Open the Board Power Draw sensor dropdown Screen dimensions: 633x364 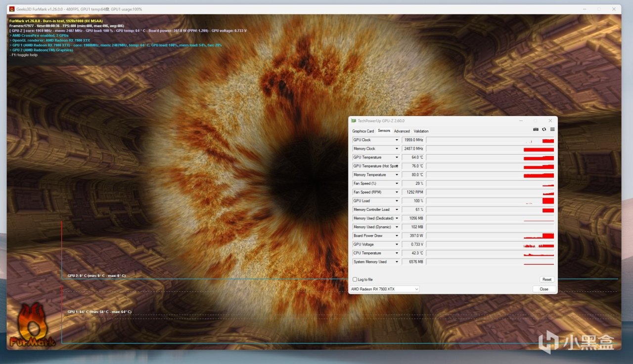397,236
